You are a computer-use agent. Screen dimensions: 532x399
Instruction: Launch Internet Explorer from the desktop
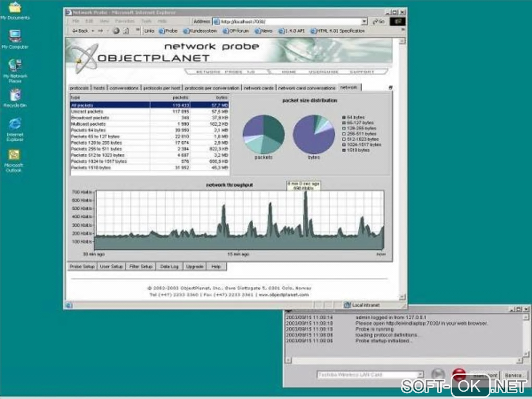coord(15,129)
